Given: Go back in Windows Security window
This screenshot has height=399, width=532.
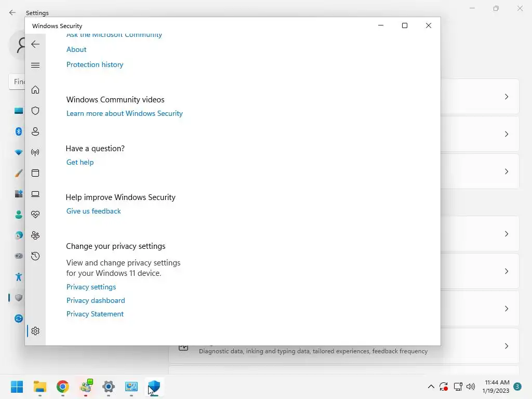Looking at the screenshot, I should [x=35, y=44].
